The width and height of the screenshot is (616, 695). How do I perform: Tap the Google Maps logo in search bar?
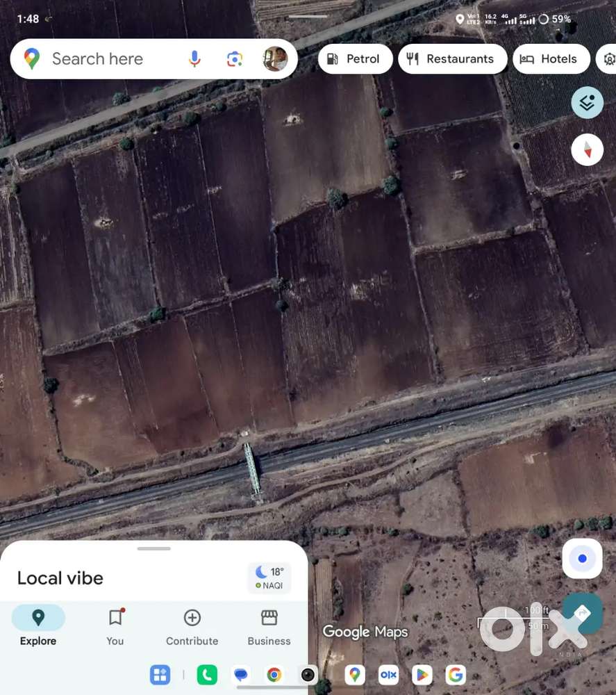click(x=32, y=59)
